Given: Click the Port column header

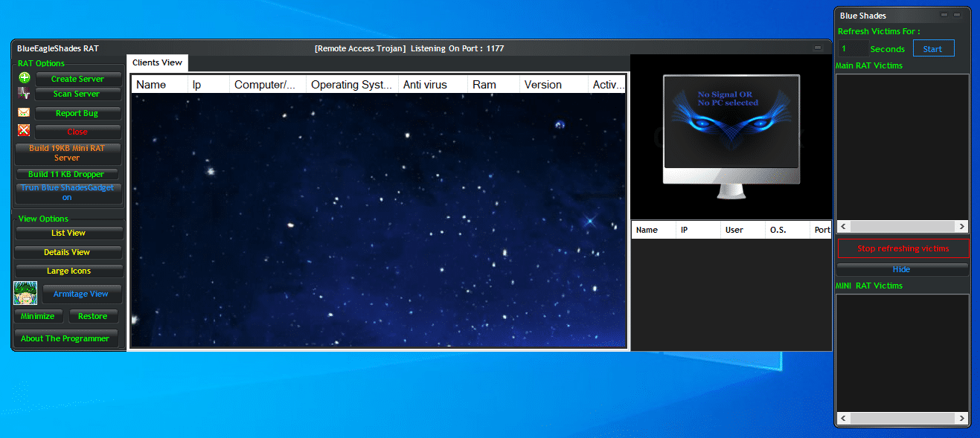Looking at the screenshot, I should (x=821, y=230).
